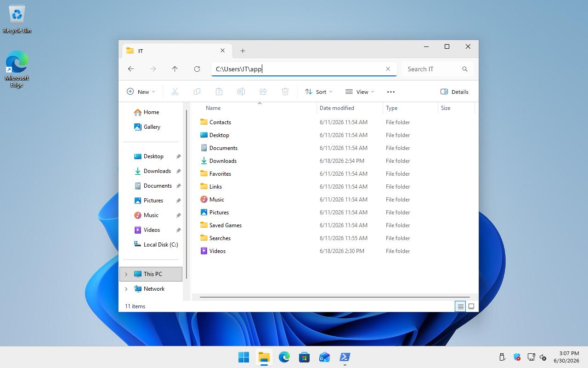Screen dimensions: 588x368
Task: Expand the This PC tree node
Action: pos(126,274)
